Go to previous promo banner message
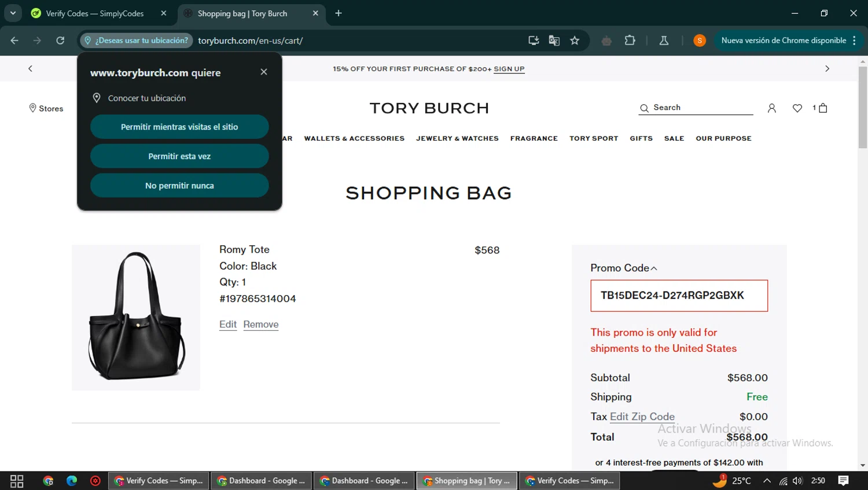This screenshot has width=868, height=490. 30,68
